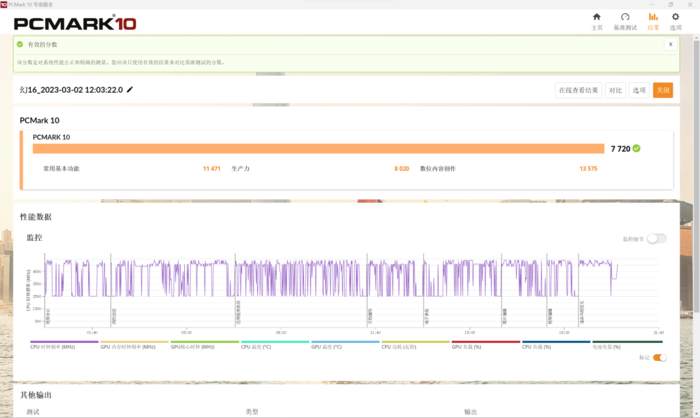The height and width of the screenshot is (418, 700).
Task: Click the 测试 column header
Action: (x=33, y=412)
